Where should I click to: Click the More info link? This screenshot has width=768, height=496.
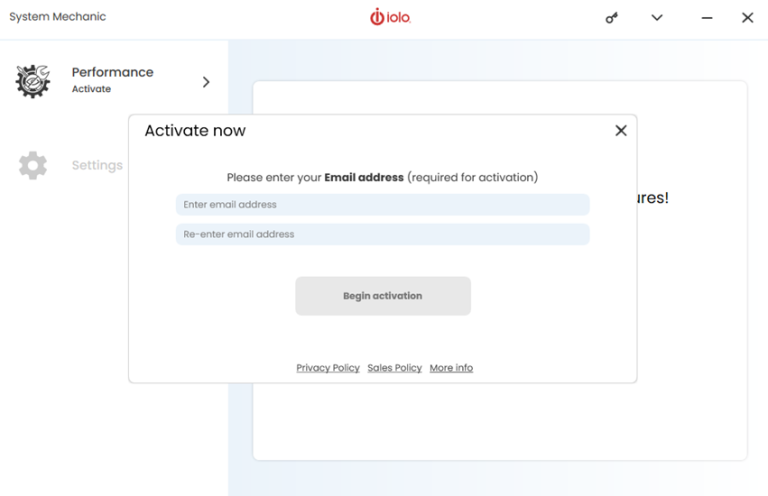tap(451, 368)
